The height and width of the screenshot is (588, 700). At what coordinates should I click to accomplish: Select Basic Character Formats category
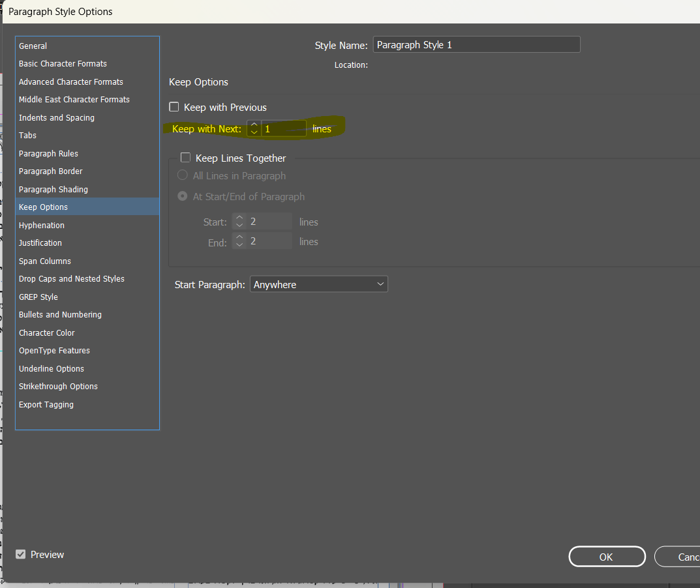tap(87, 64)
